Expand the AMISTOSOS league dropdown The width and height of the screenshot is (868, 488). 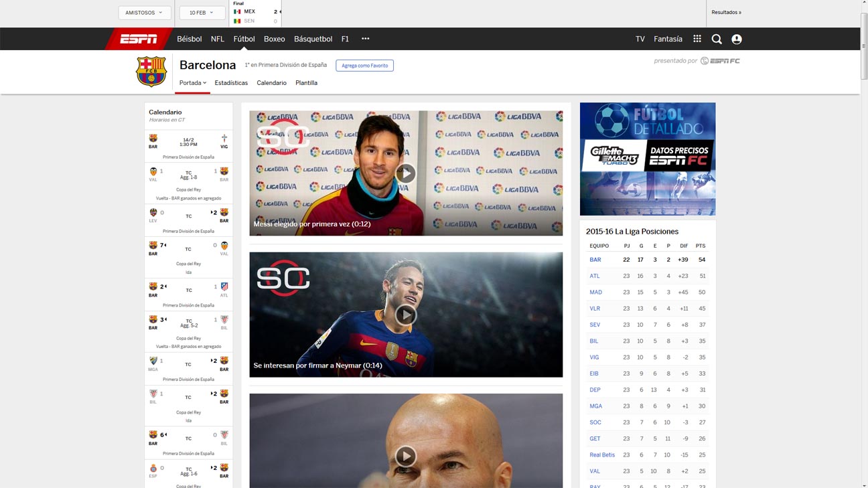coord(145,13)
